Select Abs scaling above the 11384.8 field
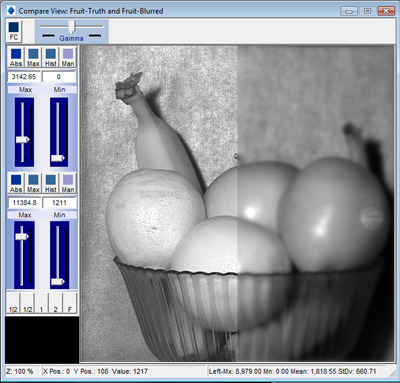400x383 pixels. pos(16,183)
